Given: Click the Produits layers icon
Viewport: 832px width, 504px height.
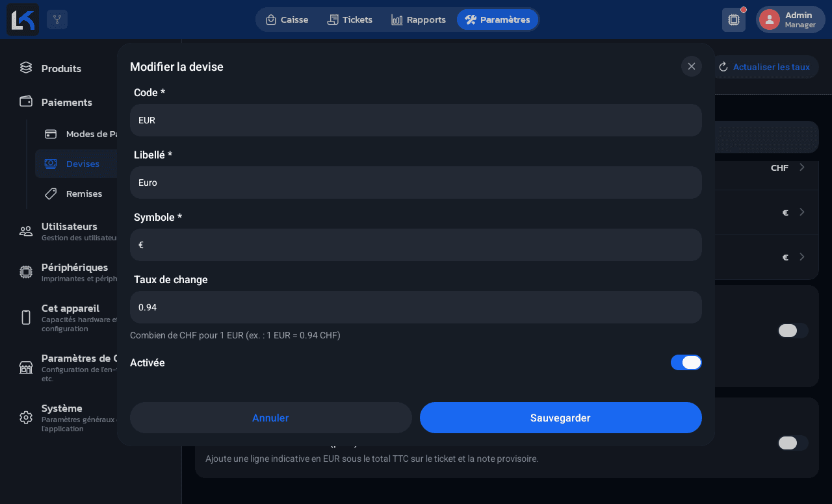Looking at the screenshot, I should (26, 68).
